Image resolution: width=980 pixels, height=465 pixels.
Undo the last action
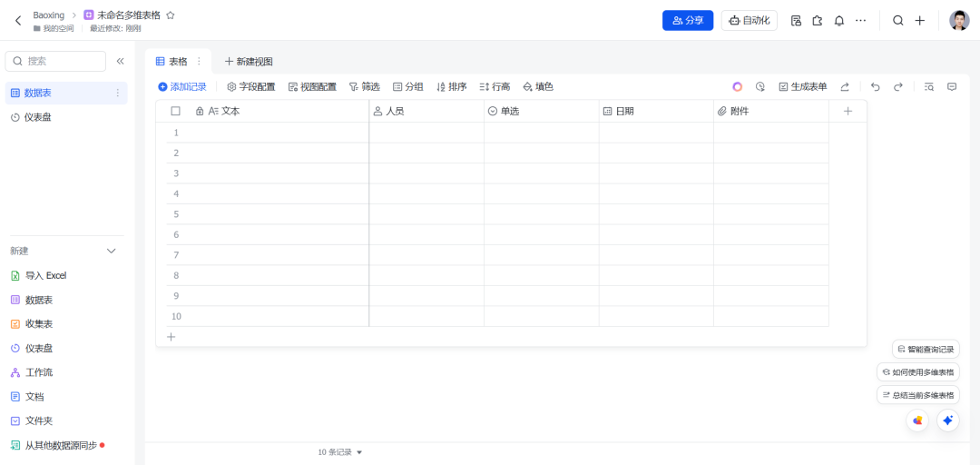click(876, 87)
